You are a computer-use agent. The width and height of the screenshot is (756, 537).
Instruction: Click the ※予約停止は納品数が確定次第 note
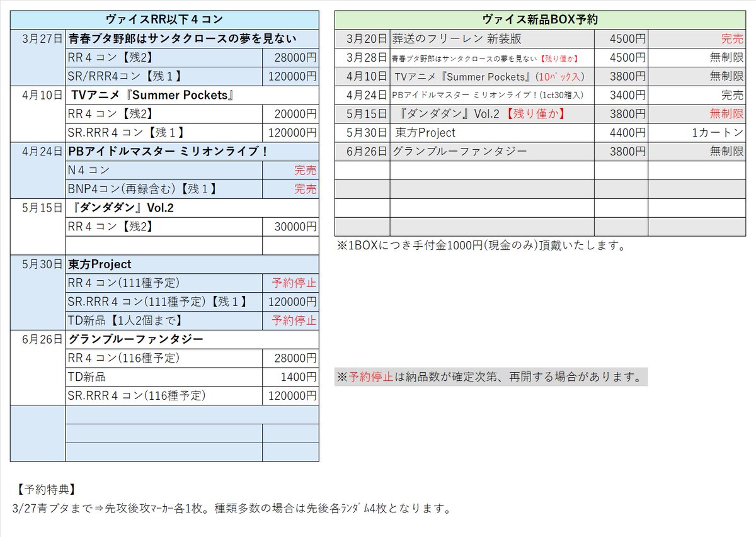490,378
